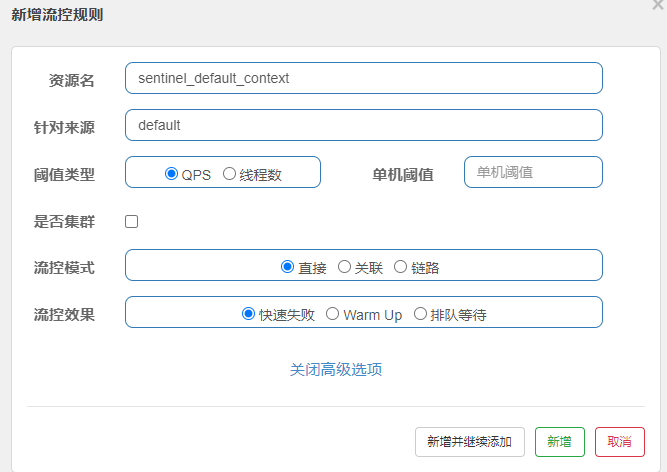Click the 阈值类型 label

[64, 175]
